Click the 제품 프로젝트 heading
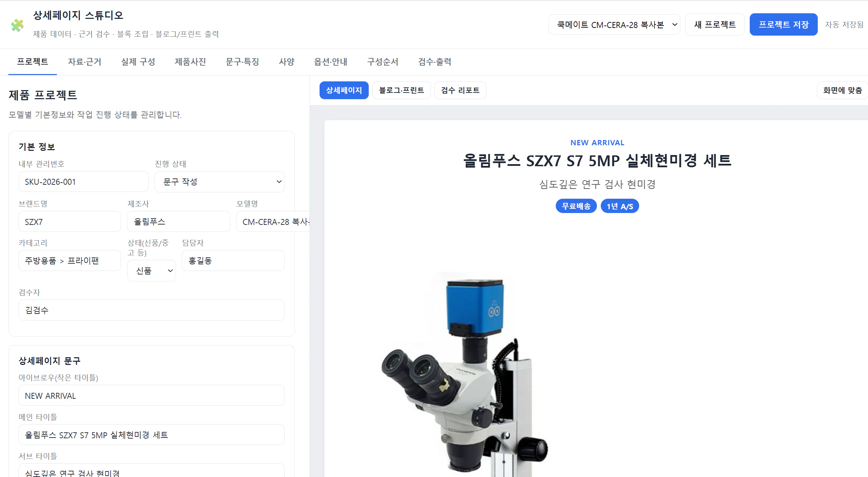Image resolution: width=868 pixels, height=477 pixels. tap(43, 95)
